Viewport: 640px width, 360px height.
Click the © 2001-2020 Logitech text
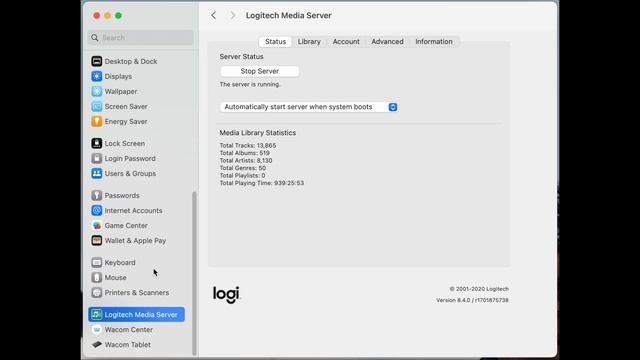pyautogui.click(x=479, y=289)
